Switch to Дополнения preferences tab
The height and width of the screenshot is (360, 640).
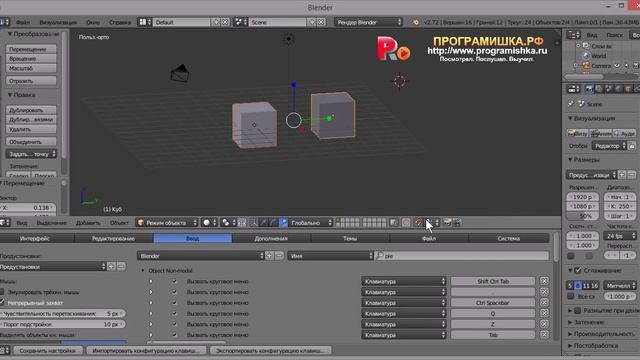[271, 238]
